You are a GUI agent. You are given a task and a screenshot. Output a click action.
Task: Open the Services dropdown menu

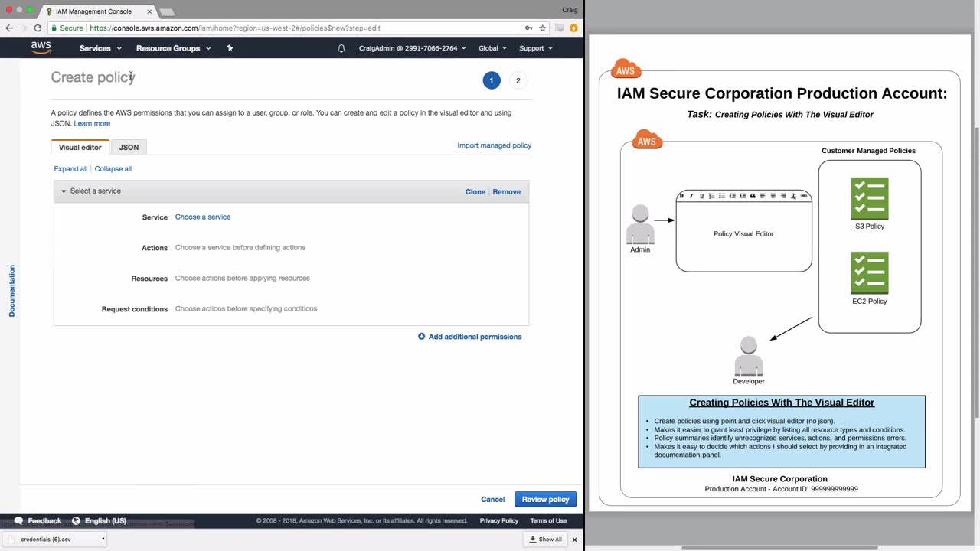click(100, 48)
